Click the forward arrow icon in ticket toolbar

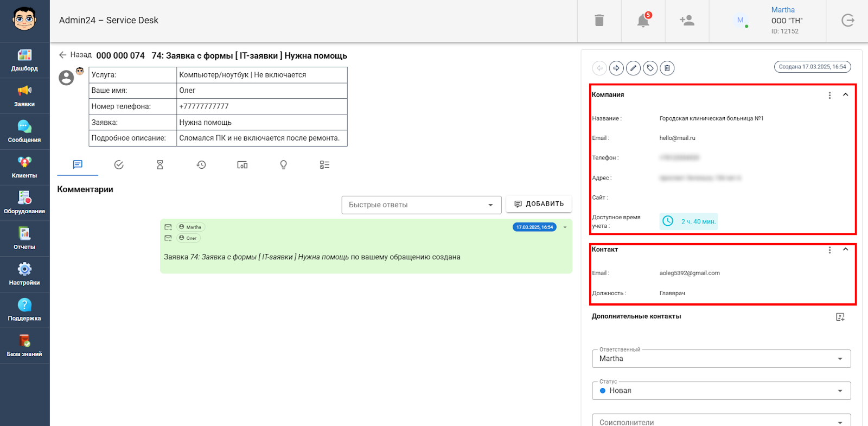(x=616, y=68)
